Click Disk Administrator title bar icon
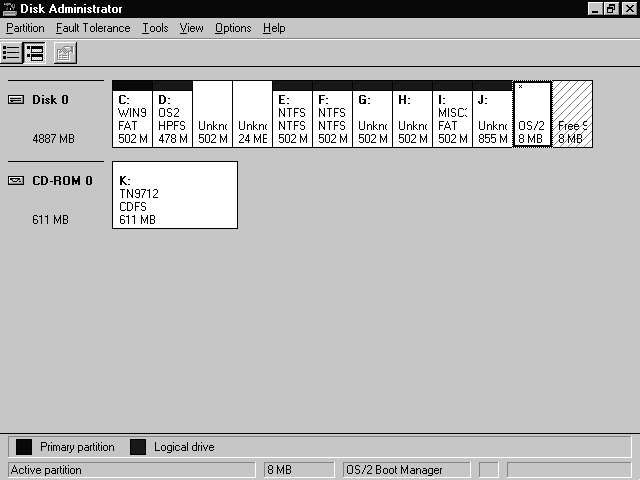The height and width of the screenshot is (480, 640). [10, 8]
